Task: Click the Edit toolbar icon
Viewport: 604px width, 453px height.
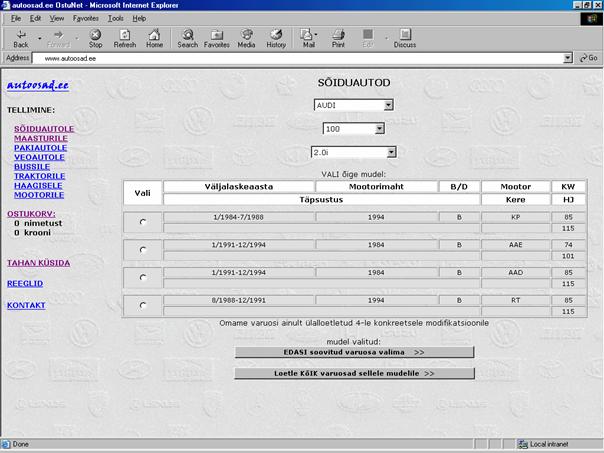Action: 368,39
